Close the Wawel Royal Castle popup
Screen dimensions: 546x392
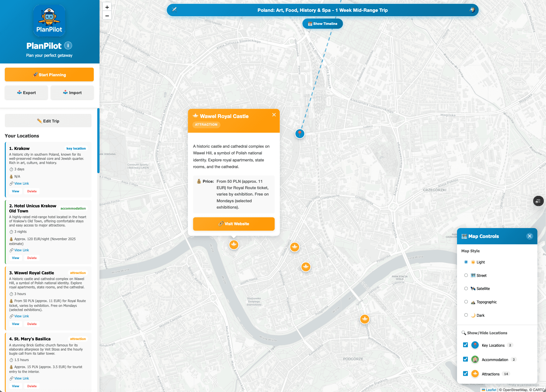point(274,115)
